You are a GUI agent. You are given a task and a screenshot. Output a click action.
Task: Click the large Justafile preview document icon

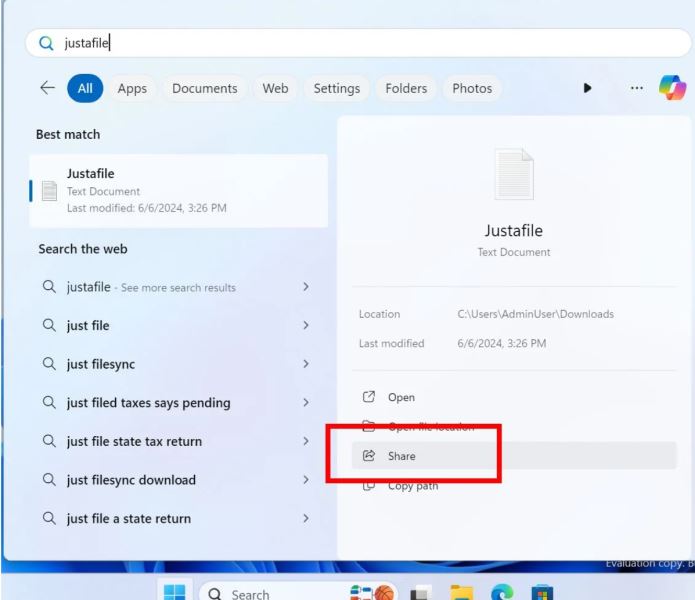514,174
